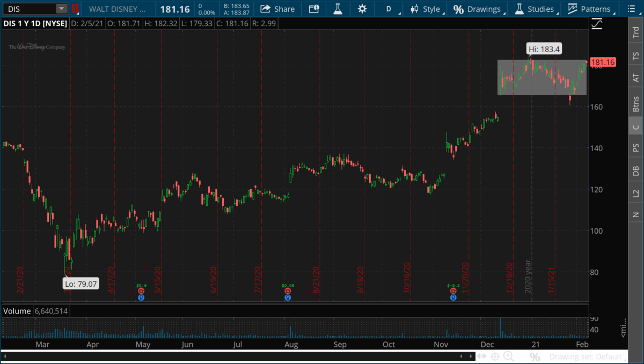This screenshot has width=644, height=364.
Task: Click the DIS symbol input field
Action: point(30,9)
